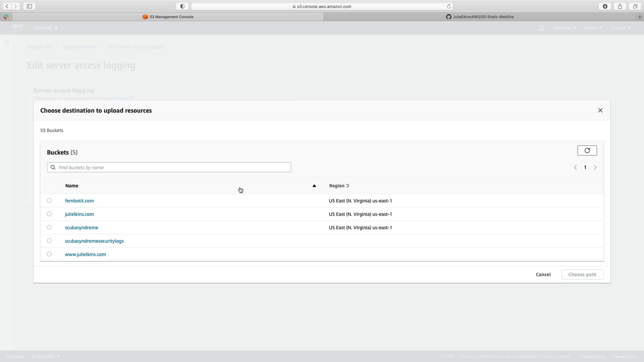Focus the Find buckets by name field

click(169, 167)
